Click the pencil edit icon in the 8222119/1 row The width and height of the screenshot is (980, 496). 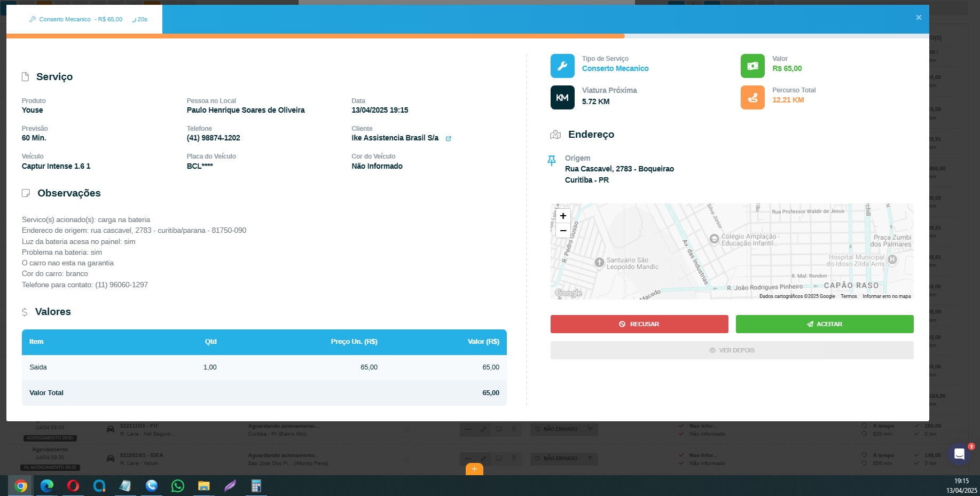(x=483, y=429)
